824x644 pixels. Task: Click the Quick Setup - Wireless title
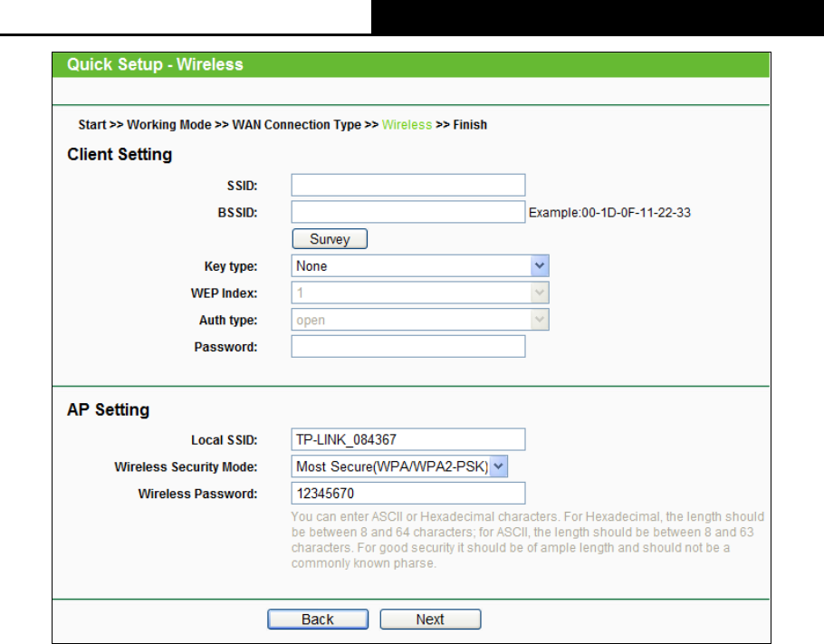(x=155, y=64)
